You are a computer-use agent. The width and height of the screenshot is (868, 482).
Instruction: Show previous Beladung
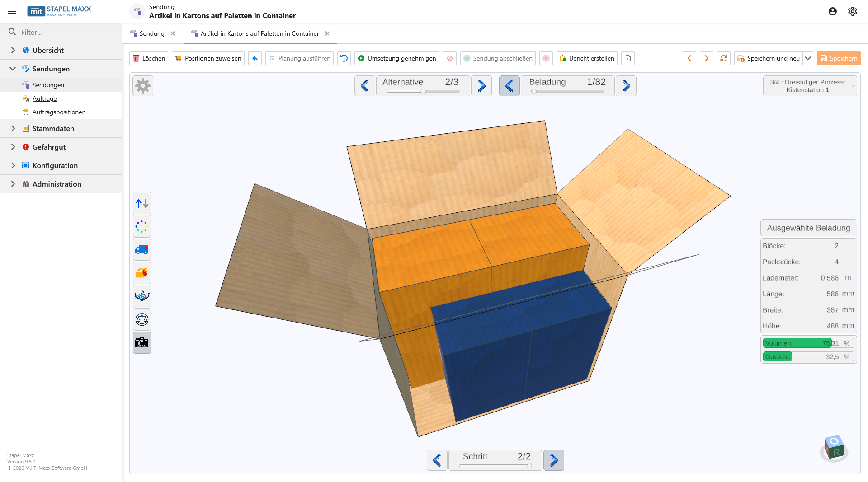coord(509,86)
